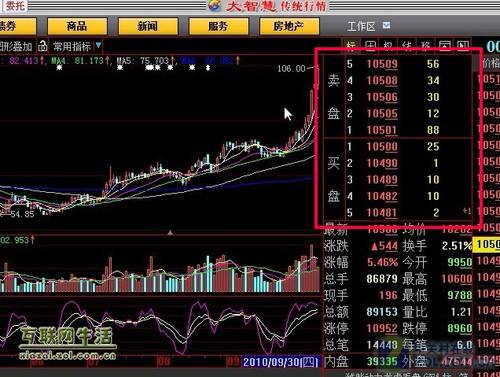Click the third character icon above the order book

pos(388,46)
